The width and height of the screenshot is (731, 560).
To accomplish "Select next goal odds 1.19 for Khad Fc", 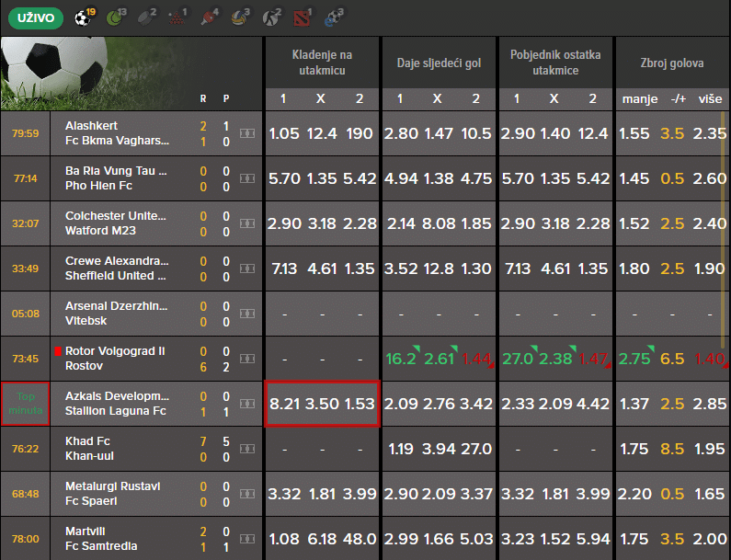I will [x=401, y=449].
